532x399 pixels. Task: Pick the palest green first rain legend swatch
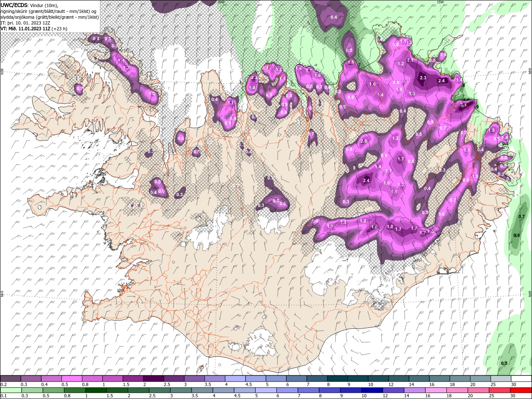[11, 390]
